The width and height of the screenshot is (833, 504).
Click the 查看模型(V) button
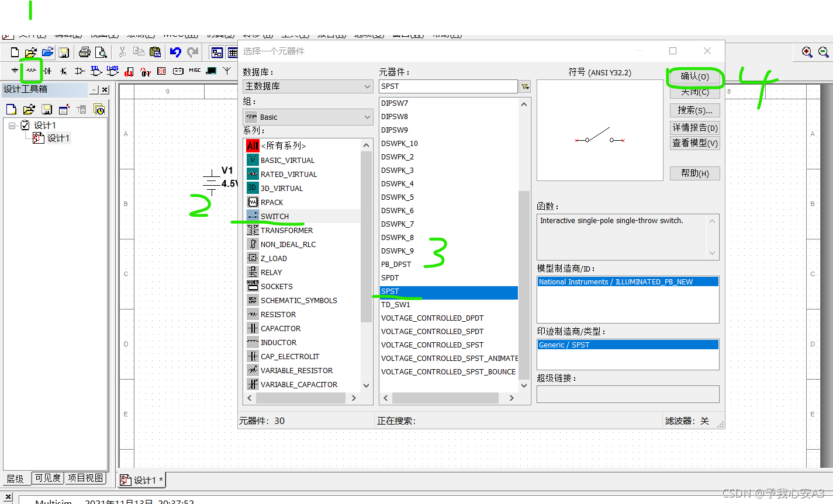pos(695,143)
